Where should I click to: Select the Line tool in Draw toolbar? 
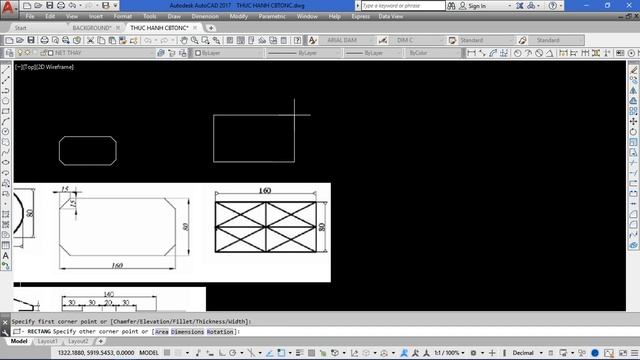click(6, 70)
